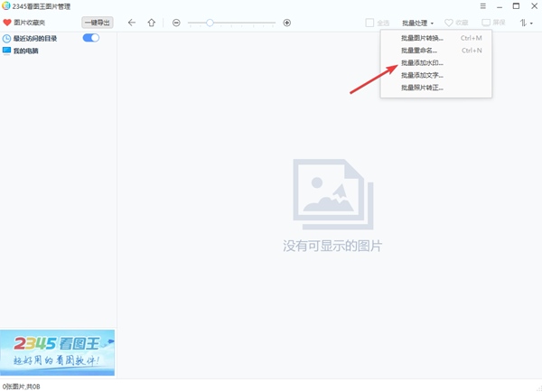Open the title bar hamburger menu
This screenshot has width=542, height=392.
482,6
